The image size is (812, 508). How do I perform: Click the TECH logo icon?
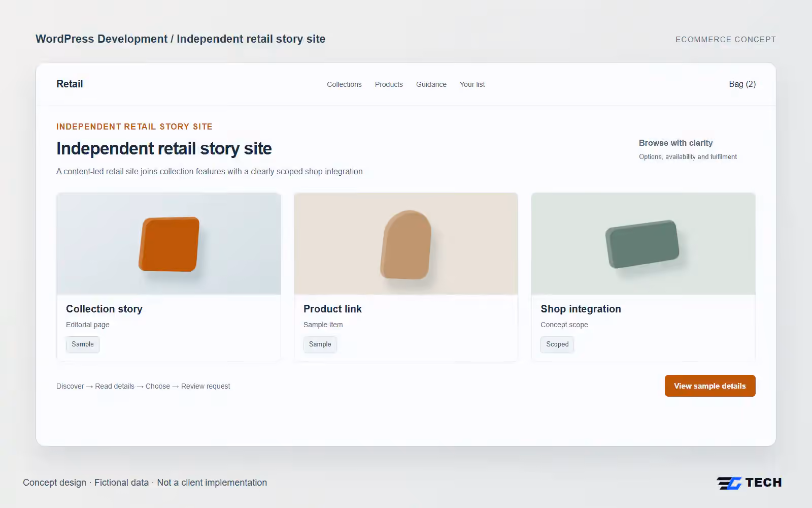[x=749, y=483]
